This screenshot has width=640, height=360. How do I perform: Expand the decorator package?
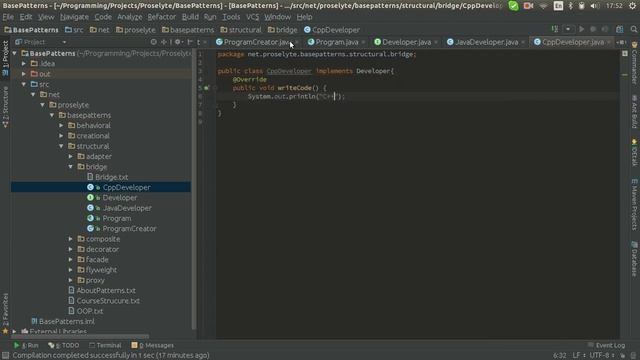(71, 249)
